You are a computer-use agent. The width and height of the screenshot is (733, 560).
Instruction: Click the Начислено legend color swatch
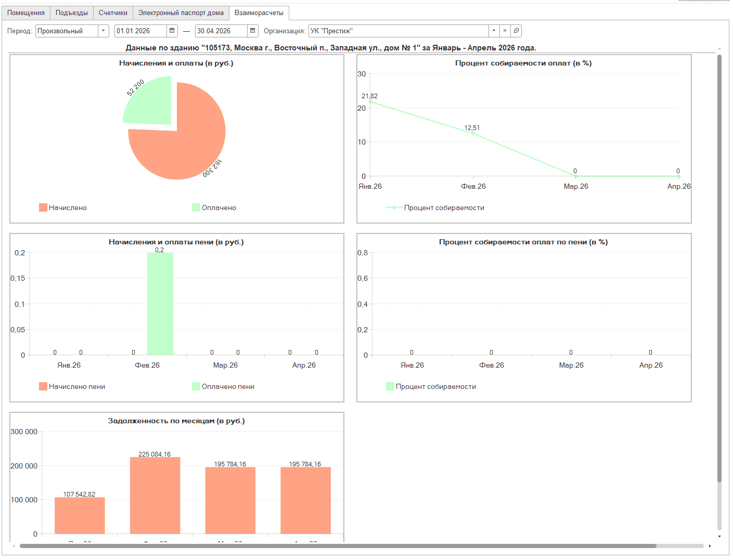[x=43, y=207]
